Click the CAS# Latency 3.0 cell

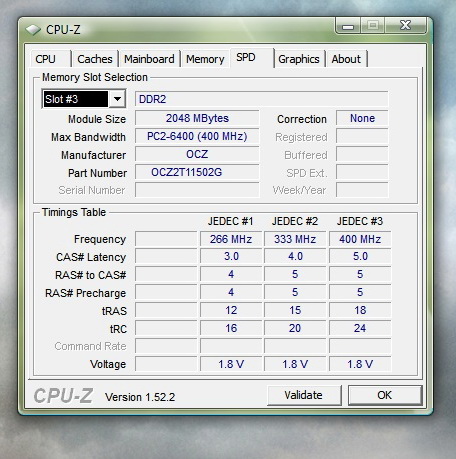click(x=231, y=256)
